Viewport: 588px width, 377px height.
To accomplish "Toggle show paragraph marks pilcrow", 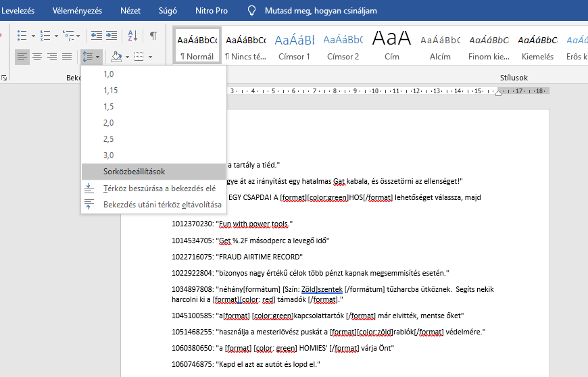I will (x=153, y=36).
